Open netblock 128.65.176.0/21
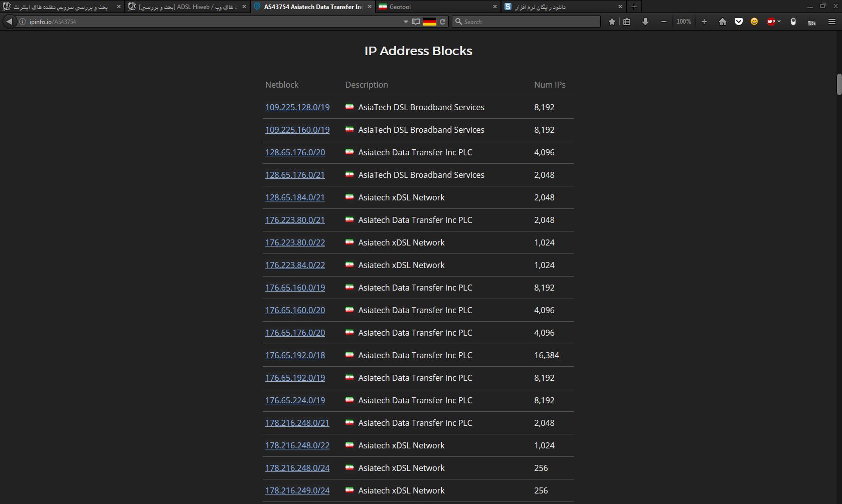Screen dimensions: 842x504 coord(295,175)
